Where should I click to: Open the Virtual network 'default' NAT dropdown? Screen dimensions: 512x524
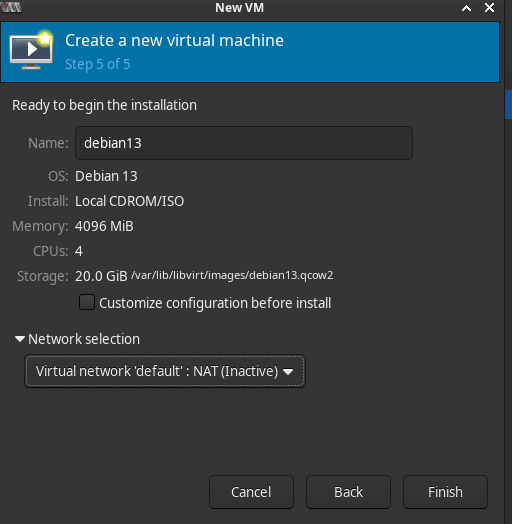pyautogui.click(x=165, y=371)
